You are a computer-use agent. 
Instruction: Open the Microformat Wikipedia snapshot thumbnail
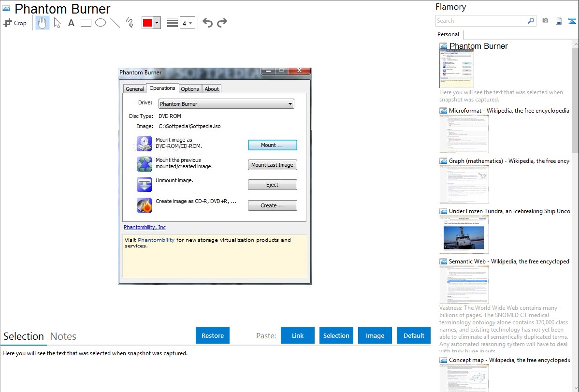(x=464, y=134)
